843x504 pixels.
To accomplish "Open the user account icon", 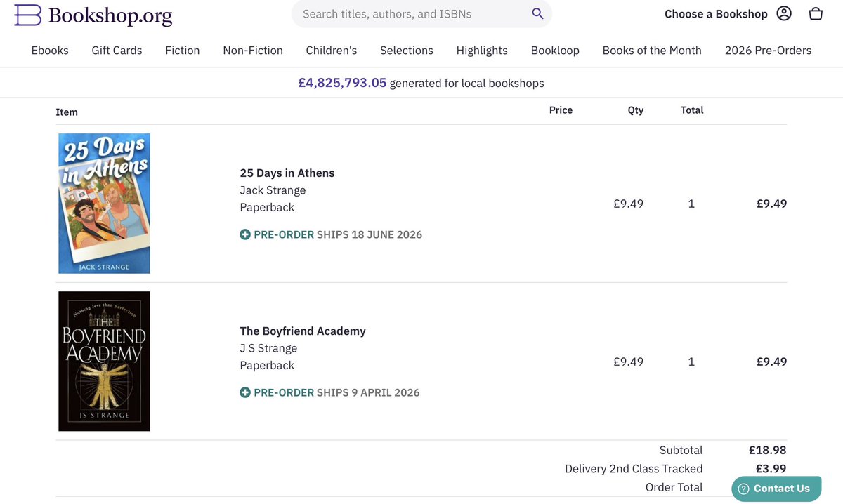I will pos(784,13).
